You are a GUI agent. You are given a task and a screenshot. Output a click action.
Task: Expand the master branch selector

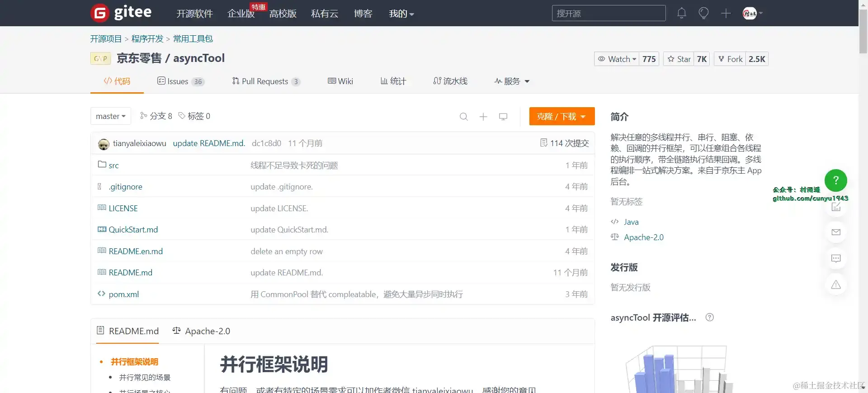[111, 116]
